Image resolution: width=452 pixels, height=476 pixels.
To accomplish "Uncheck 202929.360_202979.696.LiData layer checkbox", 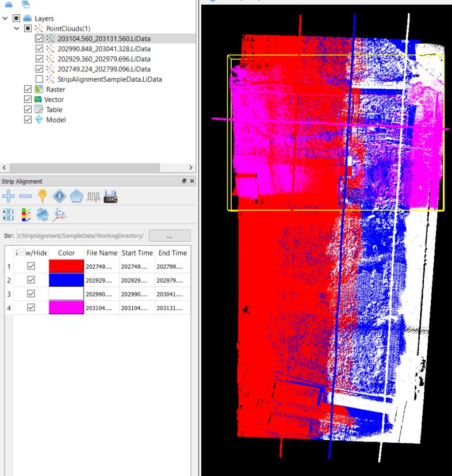I will pyautogui.click(x=39, y=59).
